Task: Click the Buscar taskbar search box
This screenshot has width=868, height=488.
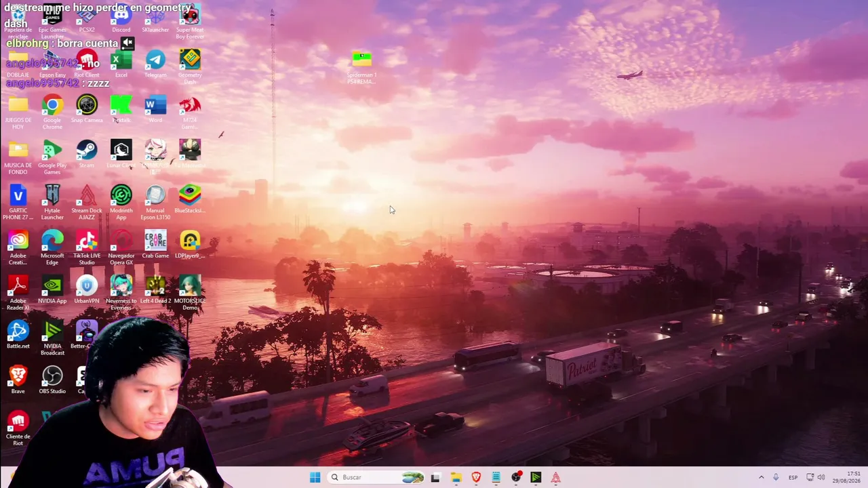Action: pyautogui.click(x=376, y=477)
